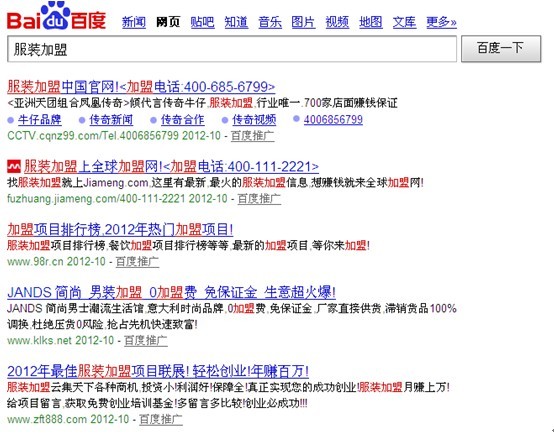Click the description starting 服装加盟项目排行榜,餐饮加盟
The image size is (554, 434).
(188, 245)
